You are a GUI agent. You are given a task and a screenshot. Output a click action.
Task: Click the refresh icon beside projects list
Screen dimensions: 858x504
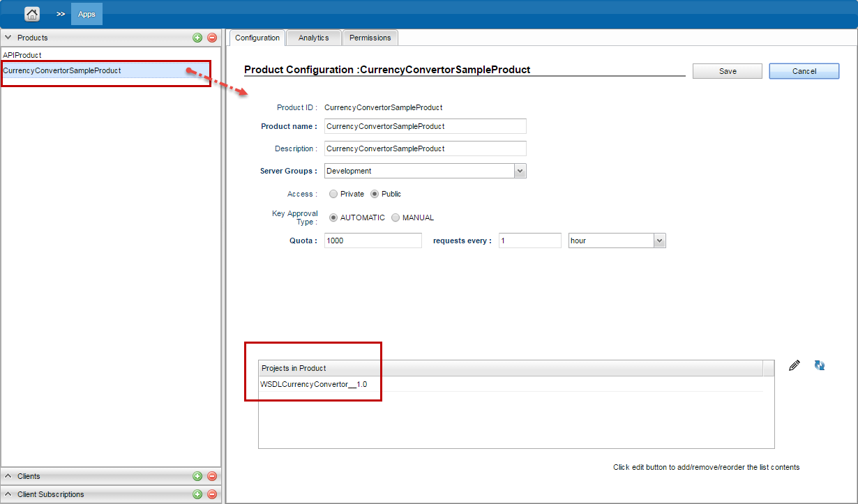coord(819,365)
